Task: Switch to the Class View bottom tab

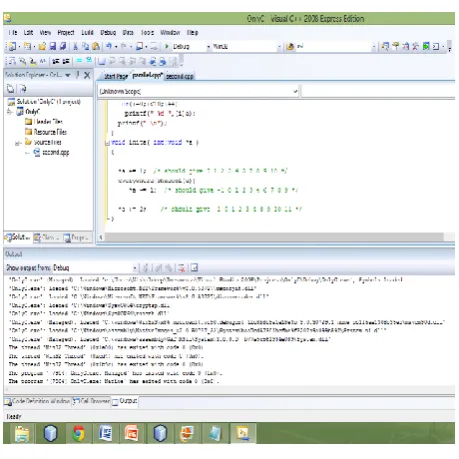Action: 47,237
